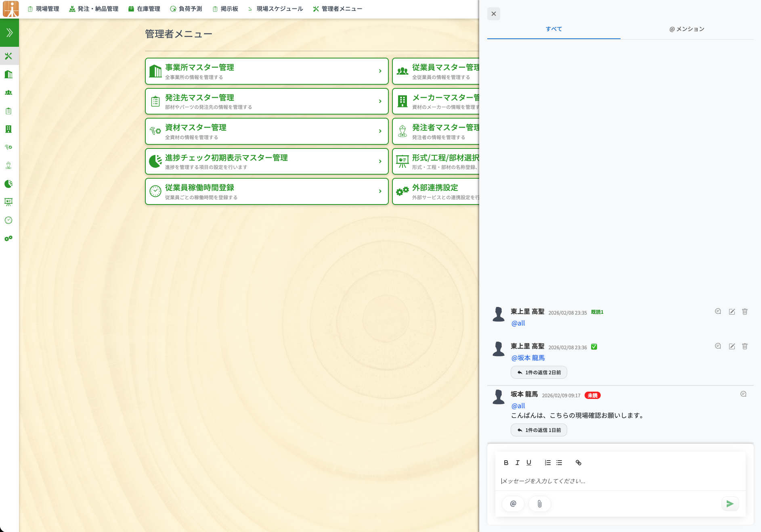Click the message input field
Viewport: 761px width, 532px height.
pyautogui.click(x=620, y=481)
